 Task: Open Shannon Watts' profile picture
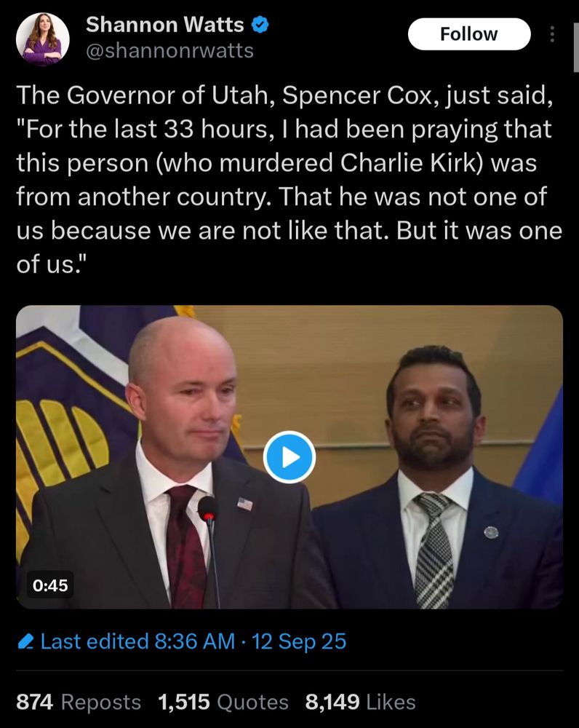43,39
